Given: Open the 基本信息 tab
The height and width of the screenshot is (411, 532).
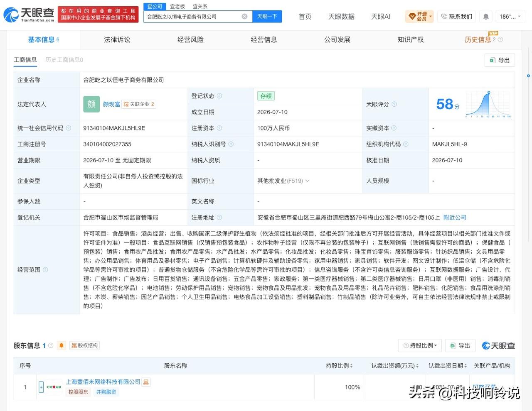Looking at the screenshot, I should click(43, 40).
